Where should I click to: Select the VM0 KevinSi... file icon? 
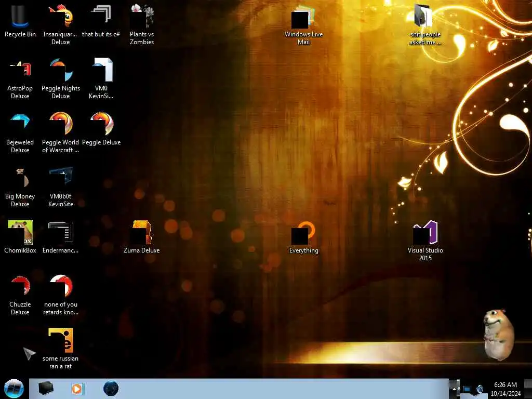pos(101,79)
